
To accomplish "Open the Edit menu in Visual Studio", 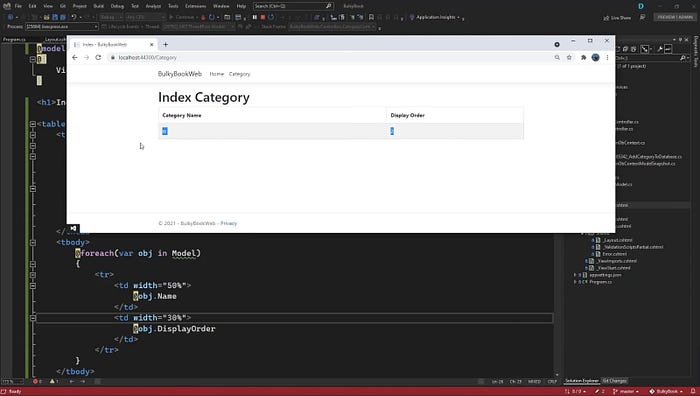I will tap(33, 6).
